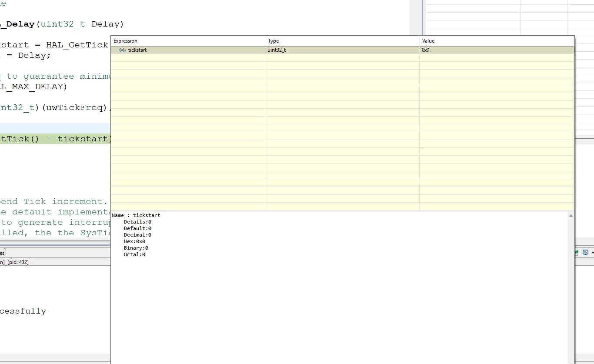Click the '_Delay(uint32_t Delay)' function signature

[62, 24]
